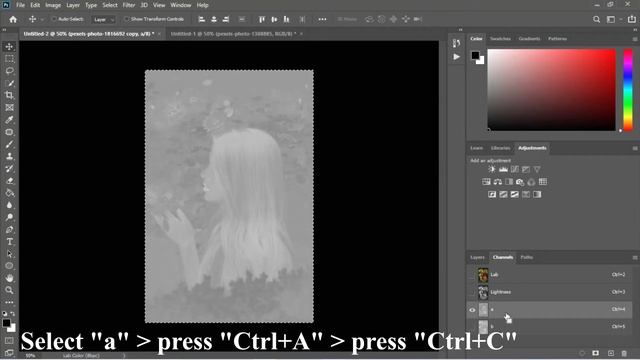640x360 pixels.
Task: Enable the Auto-Select checkbox
Action: [54, 19]
